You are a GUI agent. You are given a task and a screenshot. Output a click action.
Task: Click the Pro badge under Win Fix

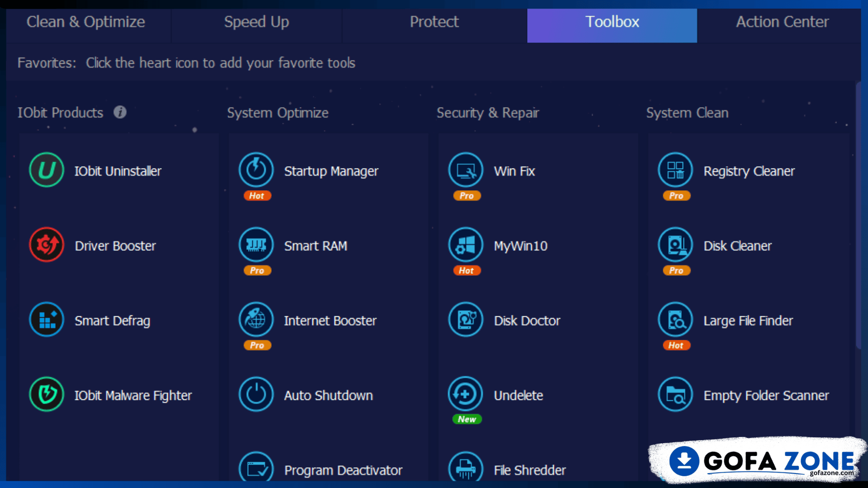[467, 196]
